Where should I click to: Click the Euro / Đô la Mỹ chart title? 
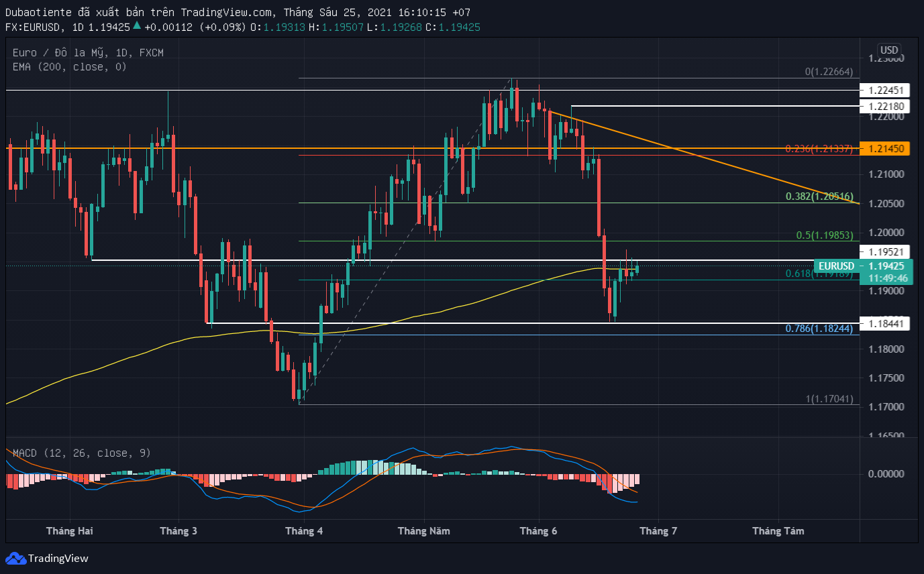pyautogui.click(x=88, y=52)
